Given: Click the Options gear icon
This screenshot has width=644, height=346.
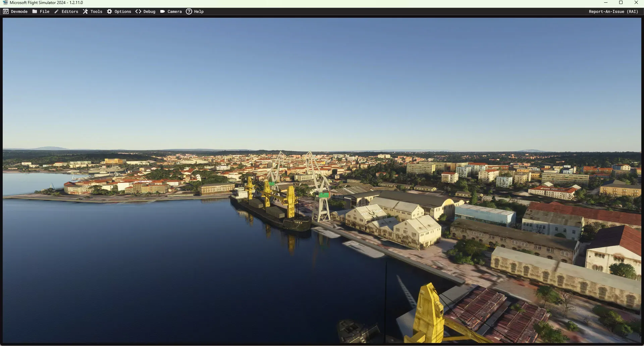Looking at the screenshot, I should pyautogui.click(x=109, y=11).
